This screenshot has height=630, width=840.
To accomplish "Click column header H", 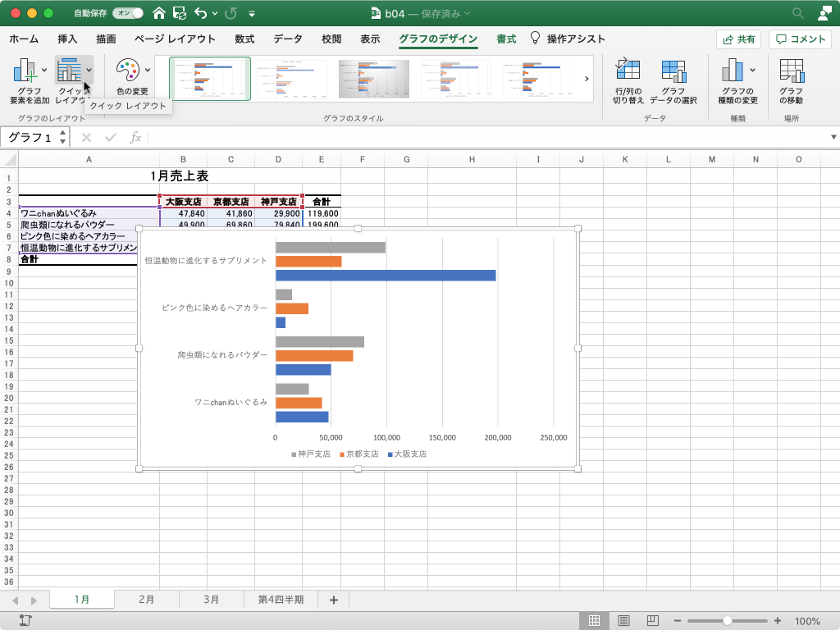I will click(472, 159).
